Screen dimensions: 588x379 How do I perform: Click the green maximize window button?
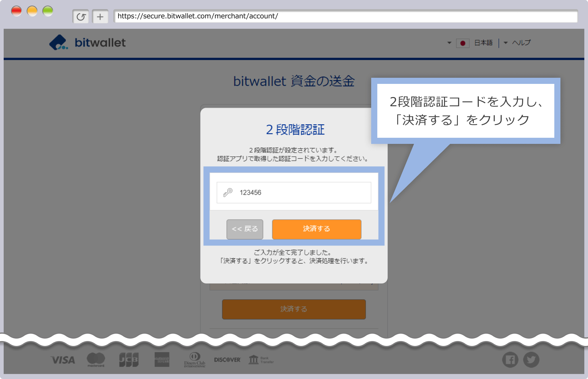coord(48,11)
